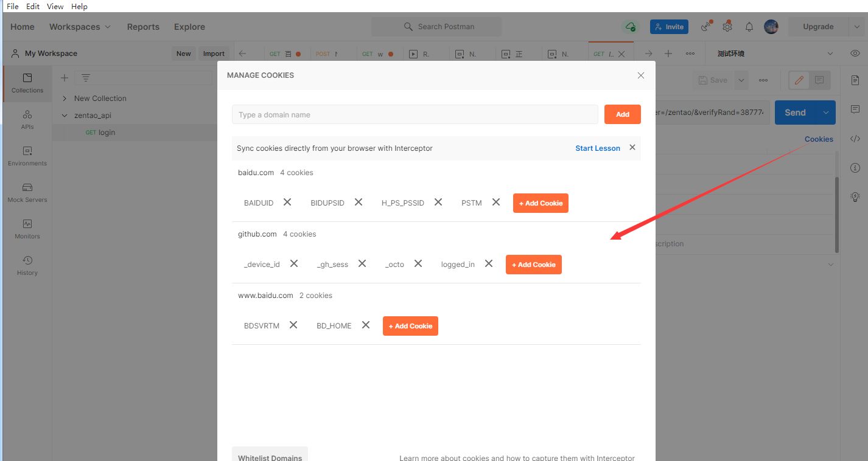Open the Save dropdown arrow
The image size is (868, 461).
[x=741, y=80]
